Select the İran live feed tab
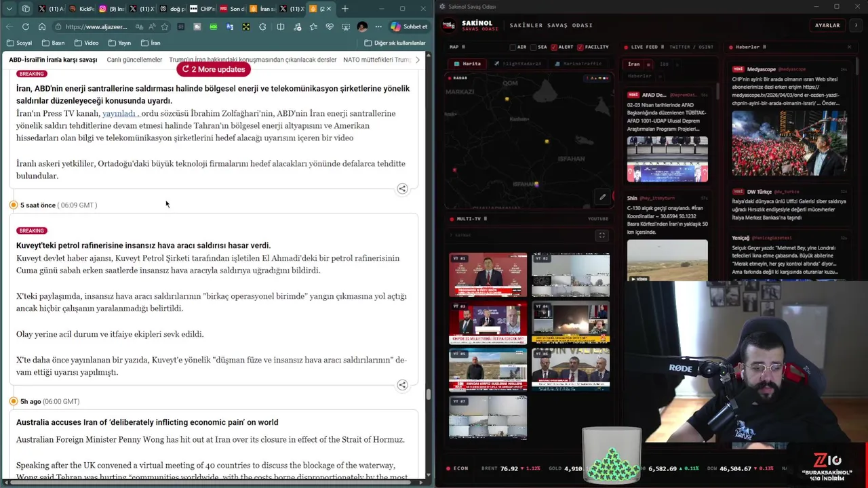This screenshot has width=868, height=488. pyautogui.click(x=634, y=64)
